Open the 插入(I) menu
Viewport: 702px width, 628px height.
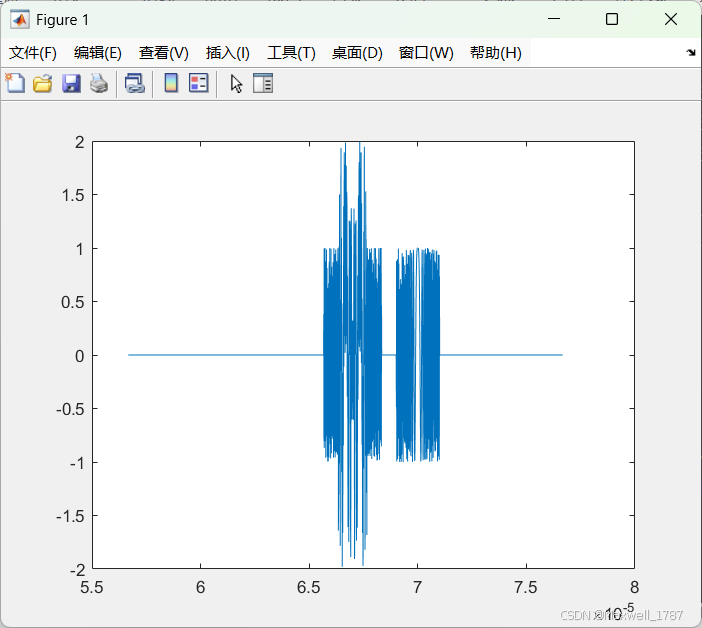coord(227,53)
